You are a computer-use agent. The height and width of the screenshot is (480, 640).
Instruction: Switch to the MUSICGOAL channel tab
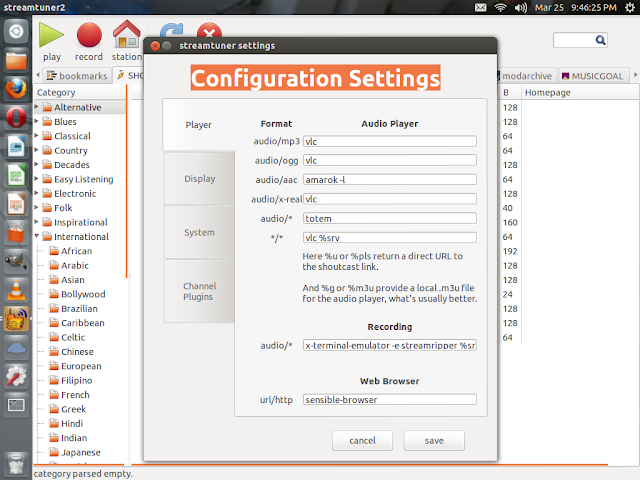pyautogui.click(x=593, y=76)
